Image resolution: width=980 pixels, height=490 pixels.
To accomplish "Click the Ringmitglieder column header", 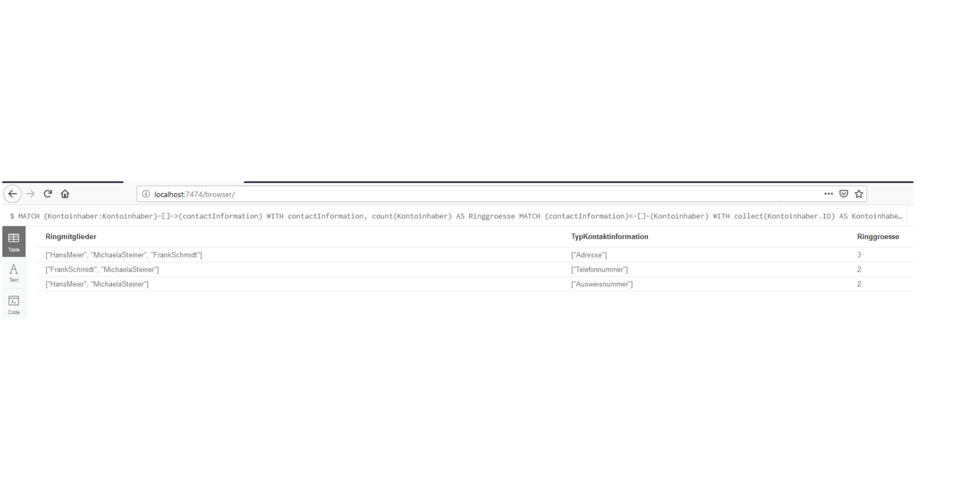I will (71, 237).
